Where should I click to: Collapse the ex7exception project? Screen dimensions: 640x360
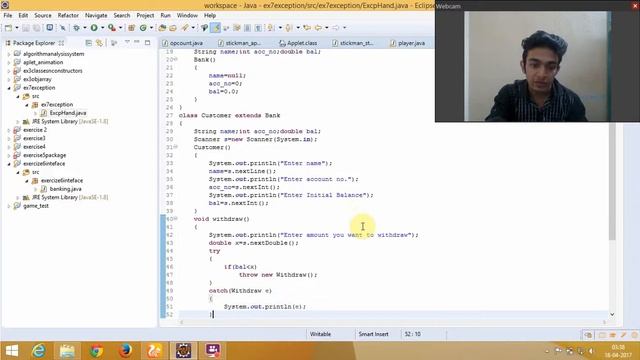point(9,88)
